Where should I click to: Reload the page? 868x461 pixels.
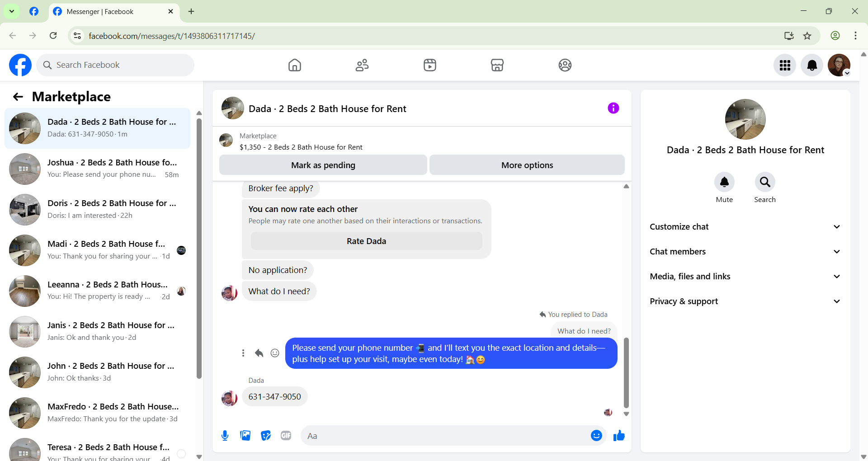pos(53,36)
